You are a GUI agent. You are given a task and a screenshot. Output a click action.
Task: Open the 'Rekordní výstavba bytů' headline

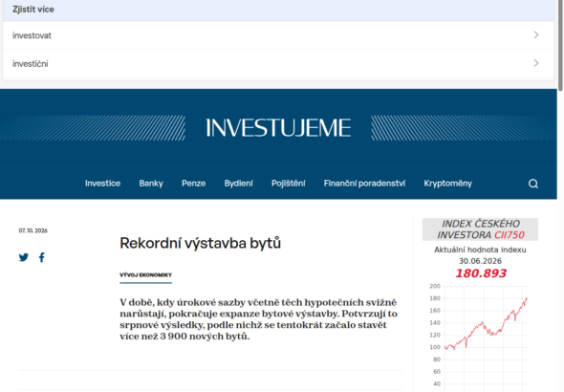200,243
